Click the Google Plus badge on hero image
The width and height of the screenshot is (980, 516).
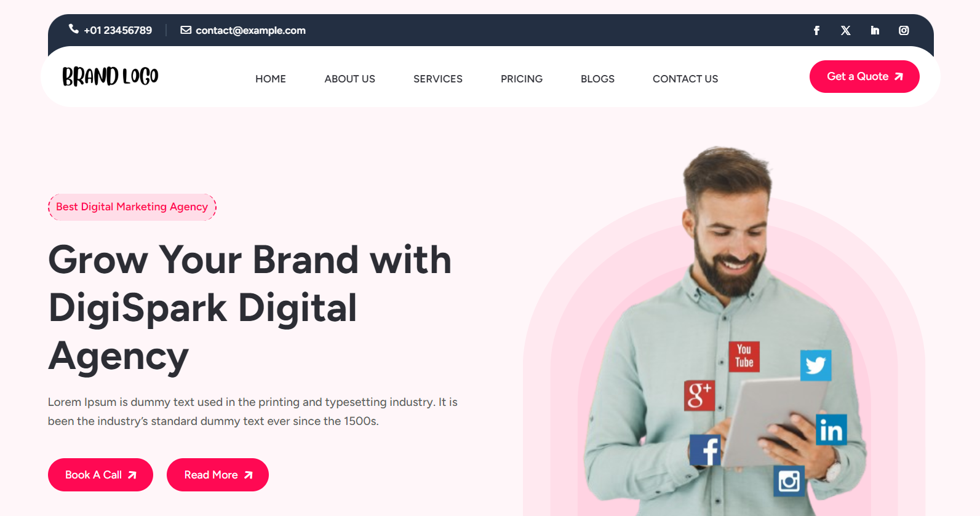pyautogui.click(x=699, y=395)
